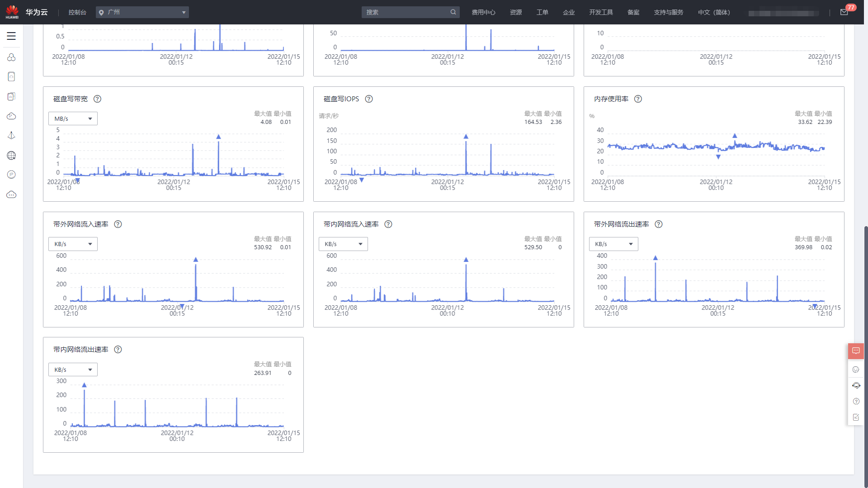Click max value 529.50 in 带内网络流入速率
Viewport: 868px width, 488px height.
pyautogui.click(x=533, y=247)
